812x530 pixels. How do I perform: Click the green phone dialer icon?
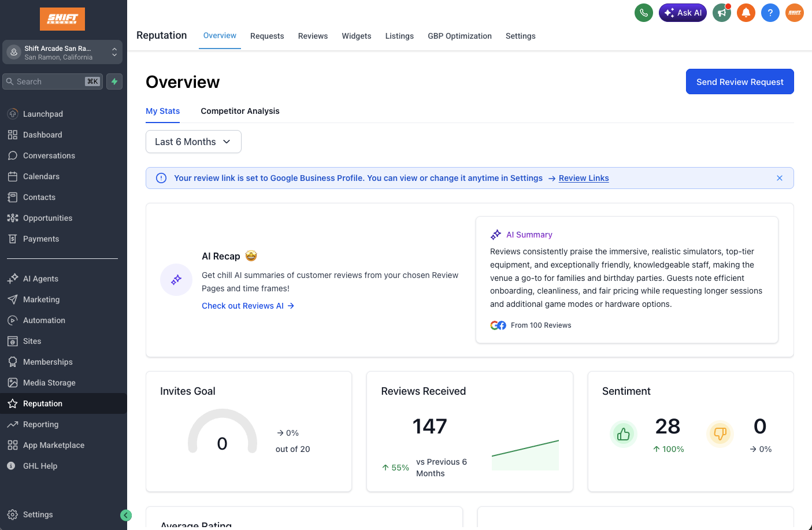point(643,13)
